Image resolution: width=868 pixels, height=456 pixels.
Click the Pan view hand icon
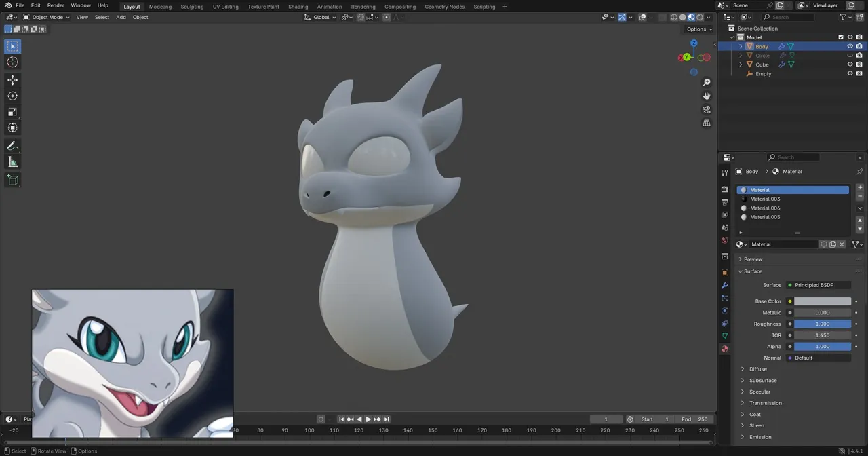pyautogui.click(x=707, y=96)
